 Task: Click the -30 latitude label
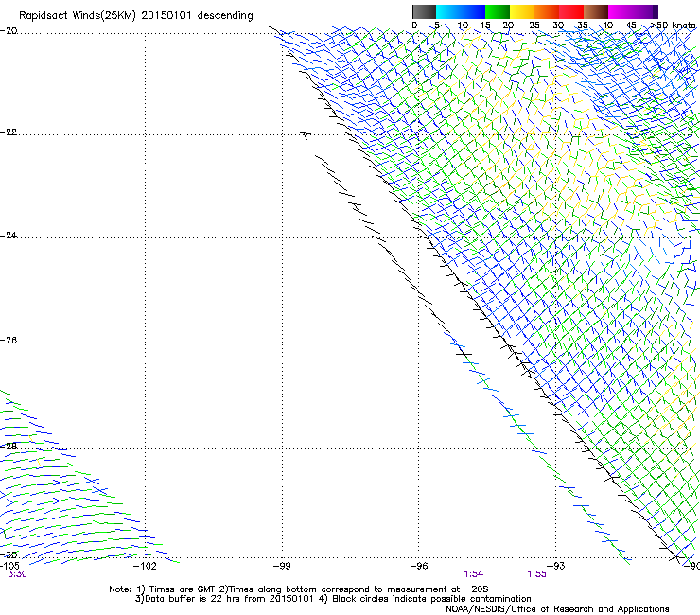coord(9,555)
